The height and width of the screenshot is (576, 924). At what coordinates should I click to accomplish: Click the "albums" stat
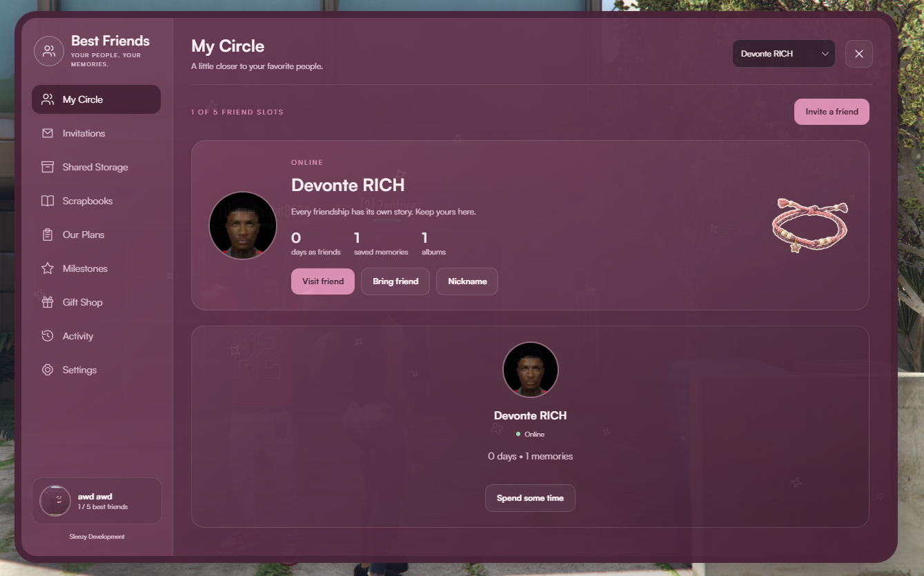[433, 244]
